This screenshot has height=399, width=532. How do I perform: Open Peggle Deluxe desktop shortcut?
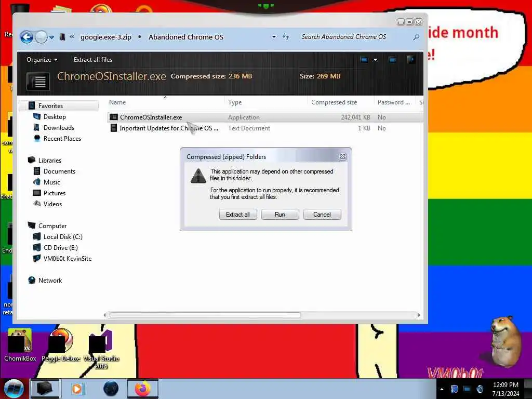61,345
